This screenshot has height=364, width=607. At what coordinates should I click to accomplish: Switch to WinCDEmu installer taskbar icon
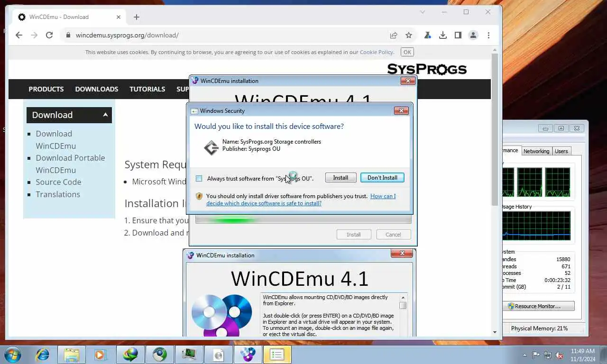pos(248,355)
